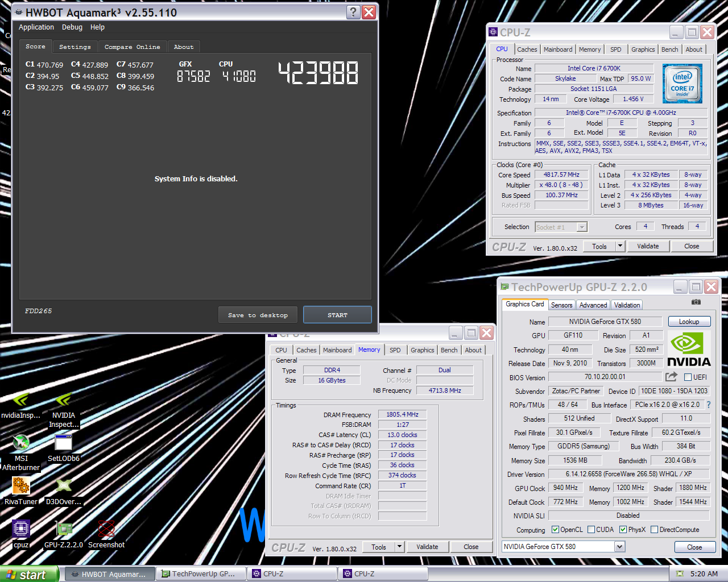Click GPU-Z camera screenshot icon

pos(696,302)
